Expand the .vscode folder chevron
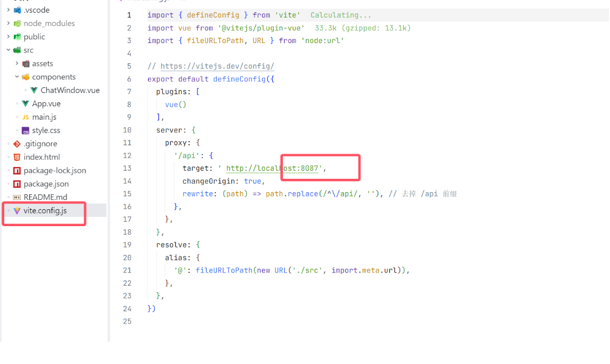 click(x=8, y=10)
